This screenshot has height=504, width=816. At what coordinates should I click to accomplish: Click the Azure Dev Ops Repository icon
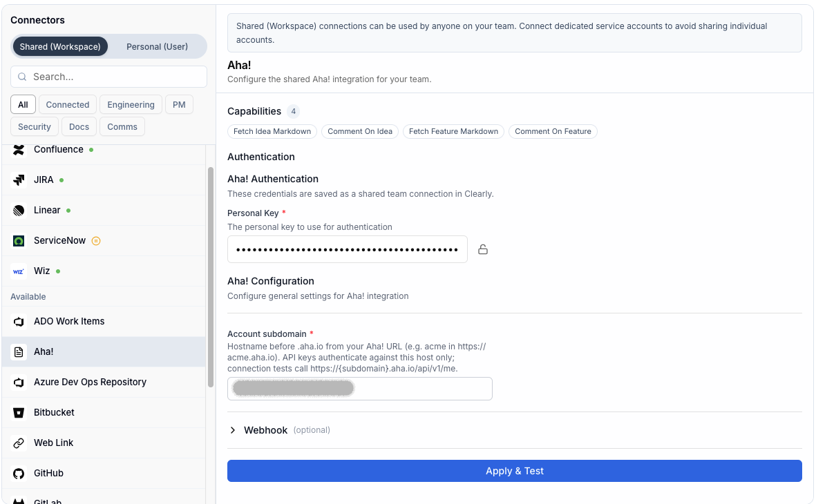coord(19,382)
